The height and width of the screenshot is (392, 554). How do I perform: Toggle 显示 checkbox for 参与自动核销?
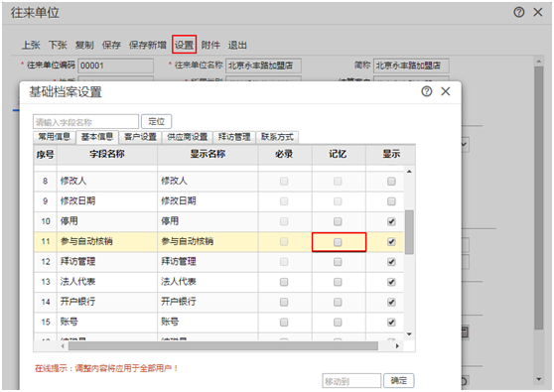(x=391, y=242)
